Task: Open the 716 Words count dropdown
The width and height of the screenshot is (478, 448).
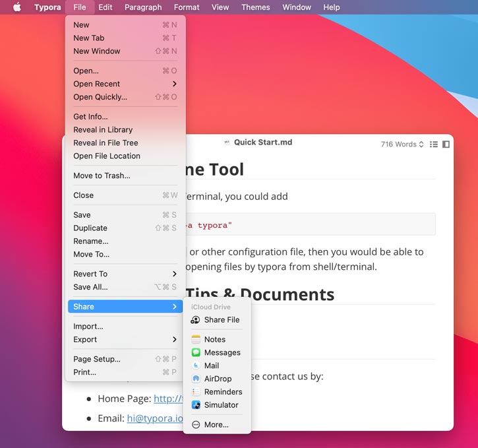Action: tap(402, 144)
